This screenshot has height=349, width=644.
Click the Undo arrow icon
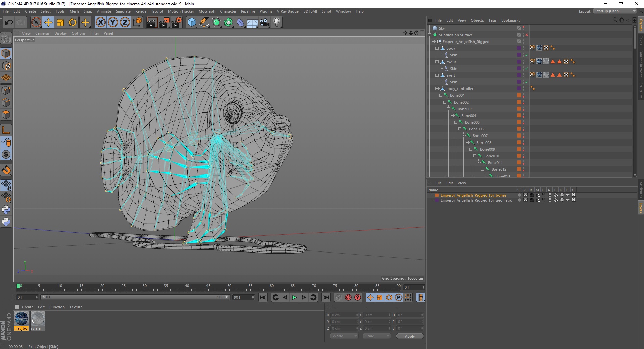pos(9,23)
